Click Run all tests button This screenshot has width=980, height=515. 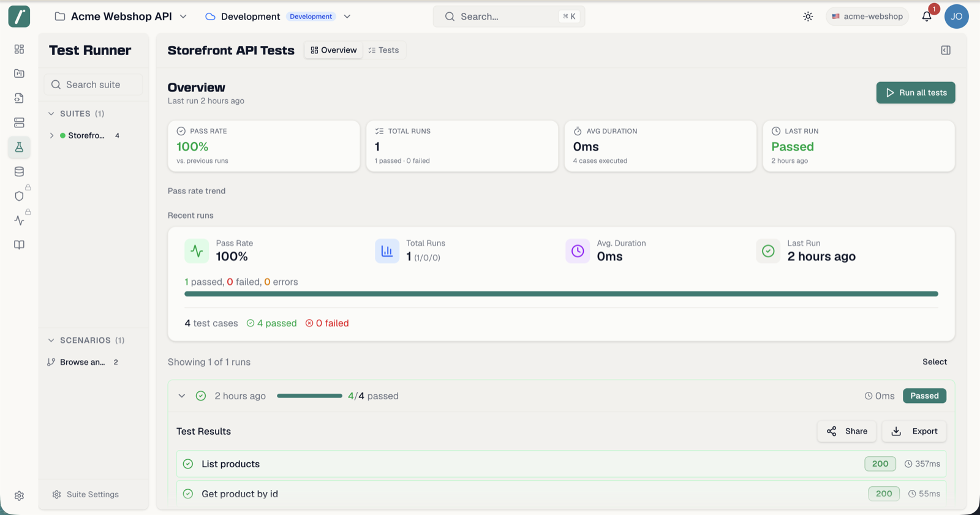tap(916, 92)
